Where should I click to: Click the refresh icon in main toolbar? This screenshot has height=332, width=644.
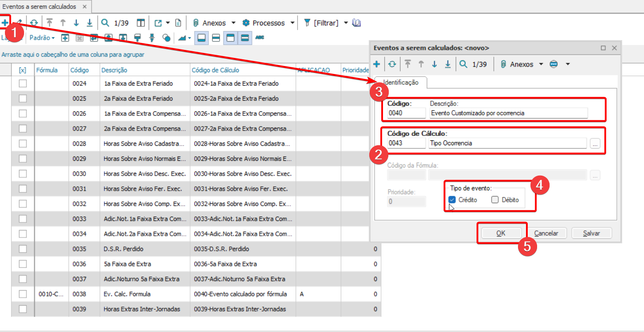point(34,23)
